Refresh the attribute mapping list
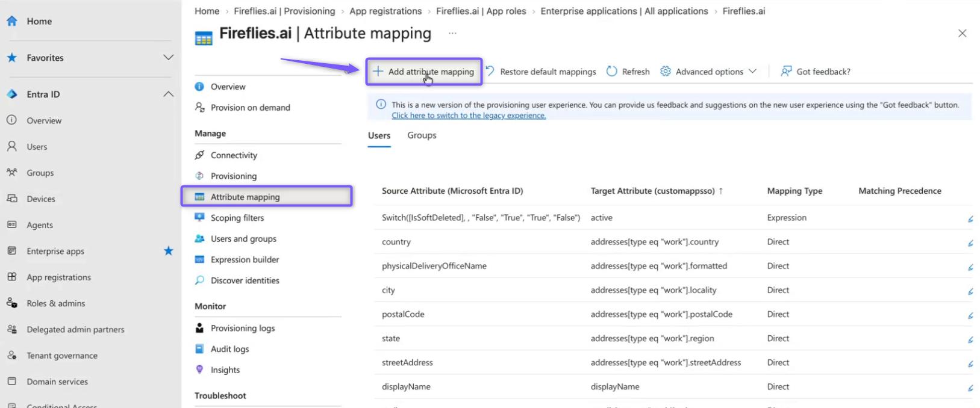Viewport: 980px width, 408px height. click(x=628, y=72)
